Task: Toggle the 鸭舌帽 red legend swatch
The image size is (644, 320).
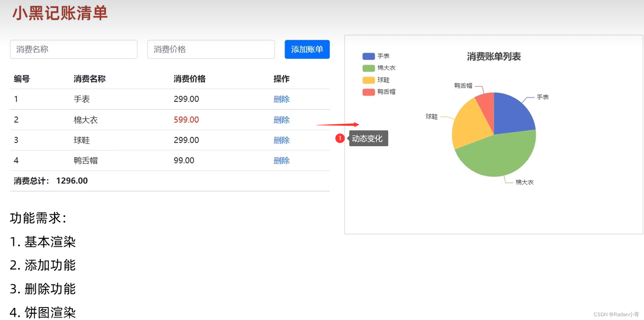Action: pos(369,92)
